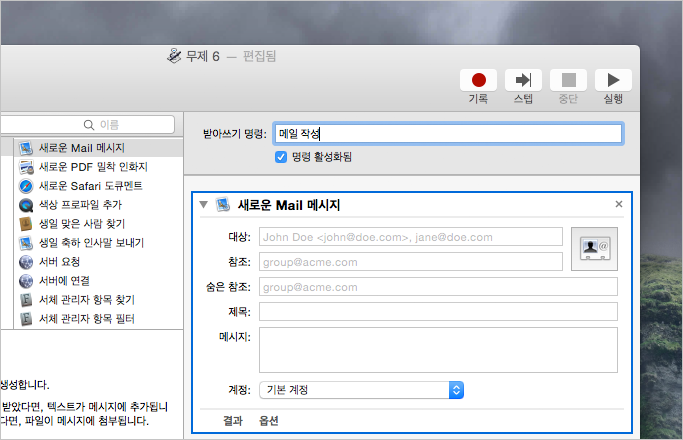Viewport: 683px width, 440px height.
Task: Select 서체 관리자 항목 찾기 icon
Action: tap(26, 300)
